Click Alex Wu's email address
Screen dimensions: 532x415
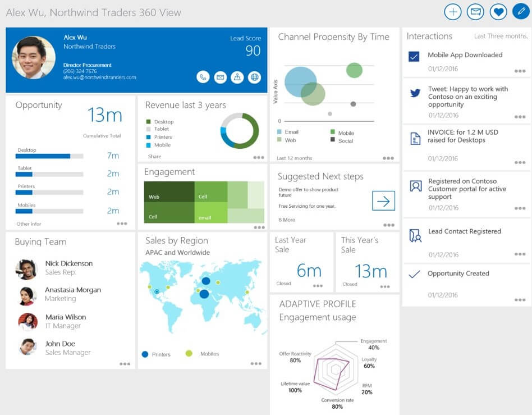(99, 77)
